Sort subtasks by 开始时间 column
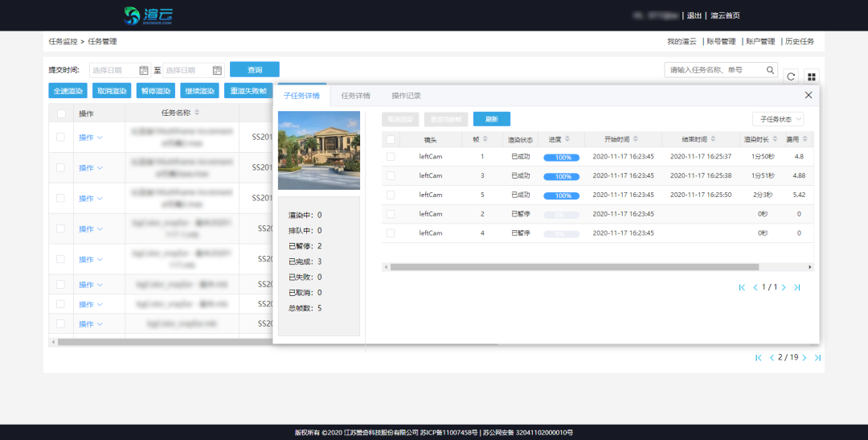Screen dimensions: 868x440 coord(635,139)
